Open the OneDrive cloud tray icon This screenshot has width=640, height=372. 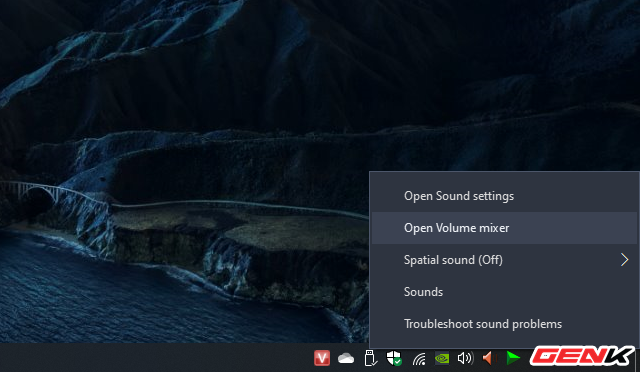click(346, 359)
